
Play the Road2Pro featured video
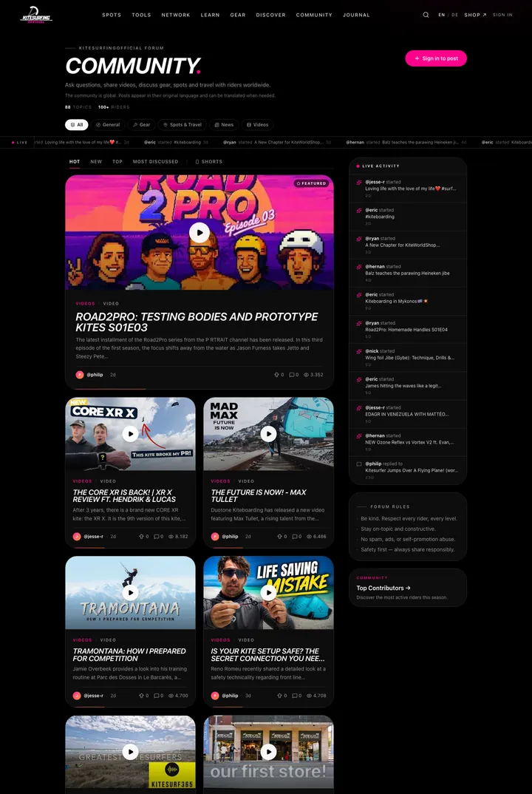click(199, 232)
